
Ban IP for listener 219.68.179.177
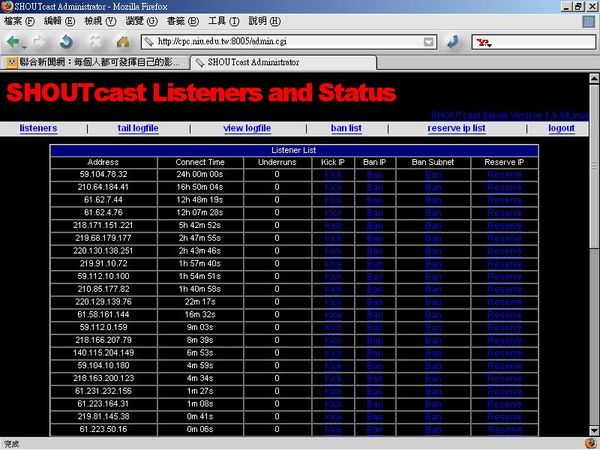(375, 238)
